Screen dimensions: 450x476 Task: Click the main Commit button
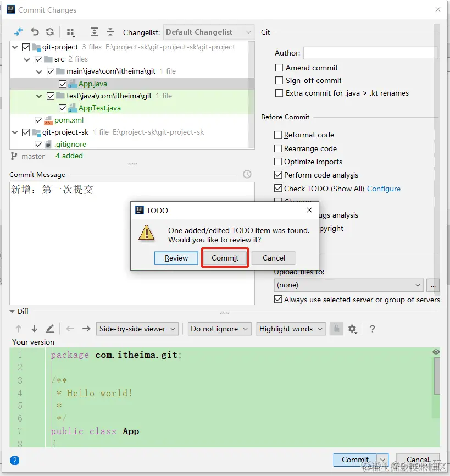pos(355,460)
